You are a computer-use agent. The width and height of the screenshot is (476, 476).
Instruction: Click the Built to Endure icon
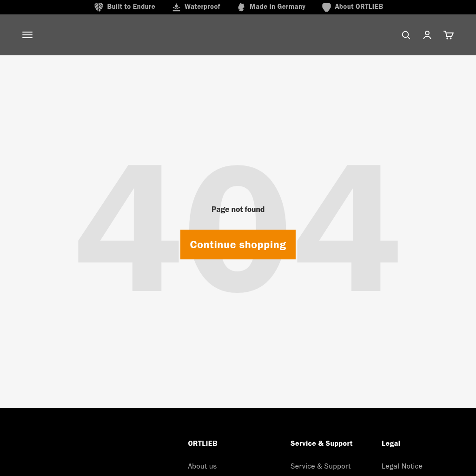(99, 7)
